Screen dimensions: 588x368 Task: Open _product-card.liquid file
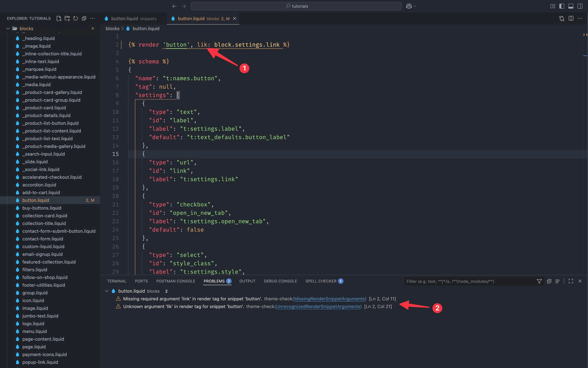pos(44,108)
